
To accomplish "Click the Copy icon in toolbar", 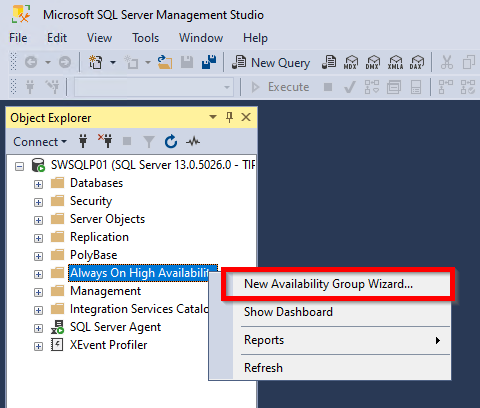I will coord(469,62).
